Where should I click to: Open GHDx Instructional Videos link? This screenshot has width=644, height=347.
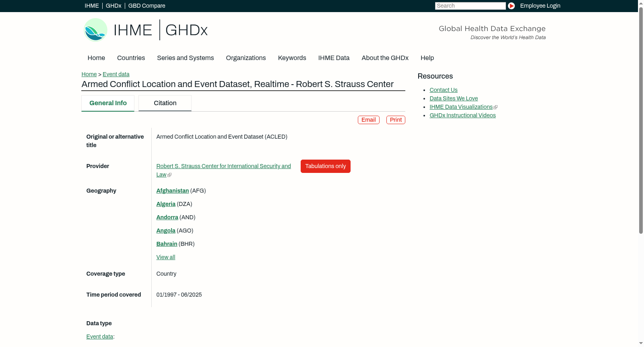(x=462, y=116)
